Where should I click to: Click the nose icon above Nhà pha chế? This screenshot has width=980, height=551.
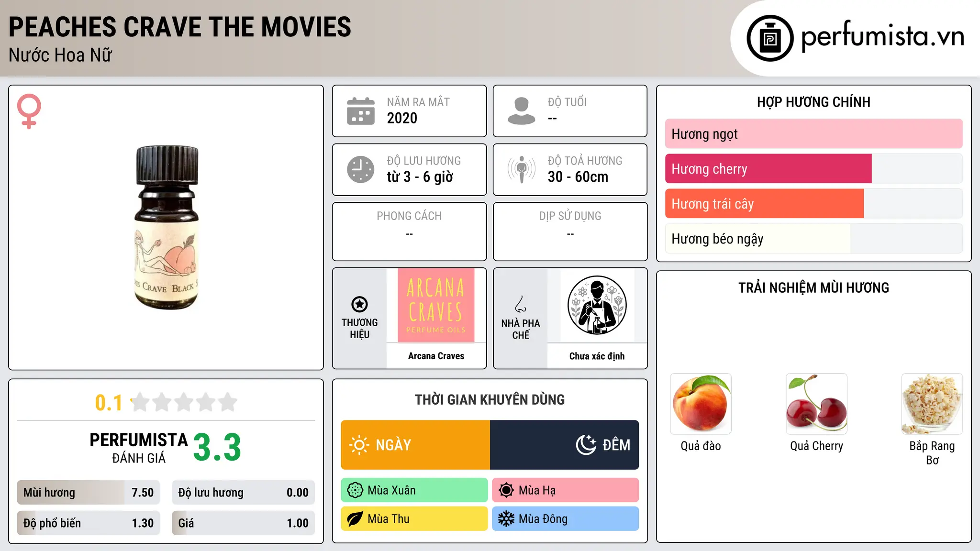[x=521, y=304]
